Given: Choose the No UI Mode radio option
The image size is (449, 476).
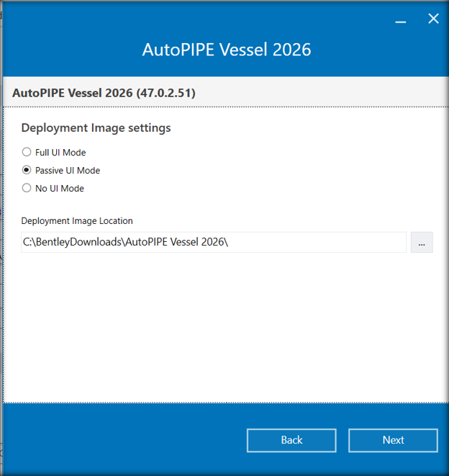Looking at the screenshot, I should 27,188.
